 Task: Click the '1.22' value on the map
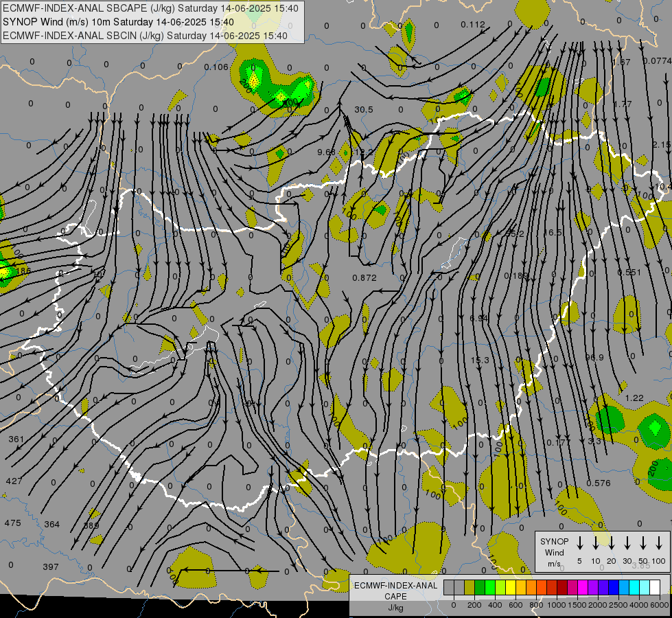pyautogui.click(x=634, y=398)
